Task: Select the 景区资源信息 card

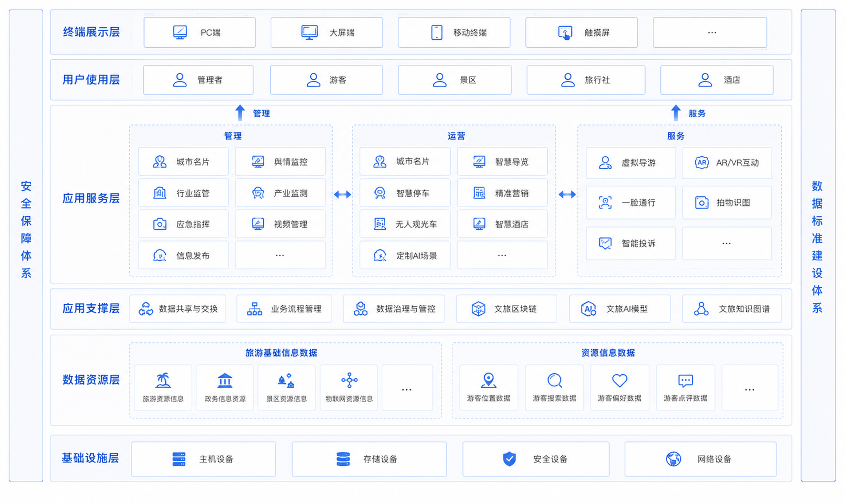Action: (x=287, y=388)
